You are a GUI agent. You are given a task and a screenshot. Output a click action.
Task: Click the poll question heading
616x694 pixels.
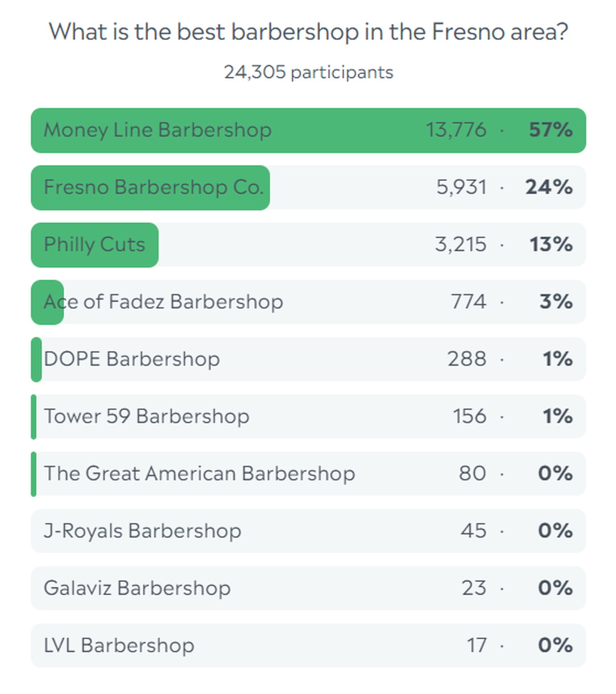point(308,32)
